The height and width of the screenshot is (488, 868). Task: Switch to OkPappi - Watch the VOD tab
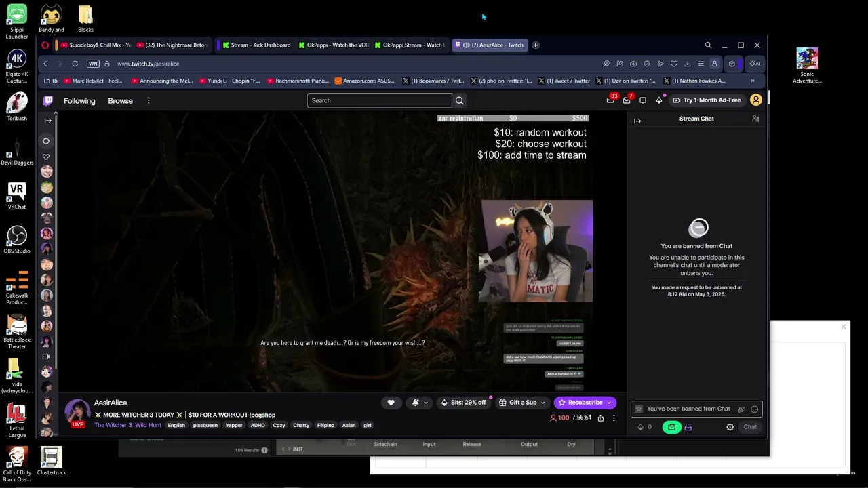(332, 45)
